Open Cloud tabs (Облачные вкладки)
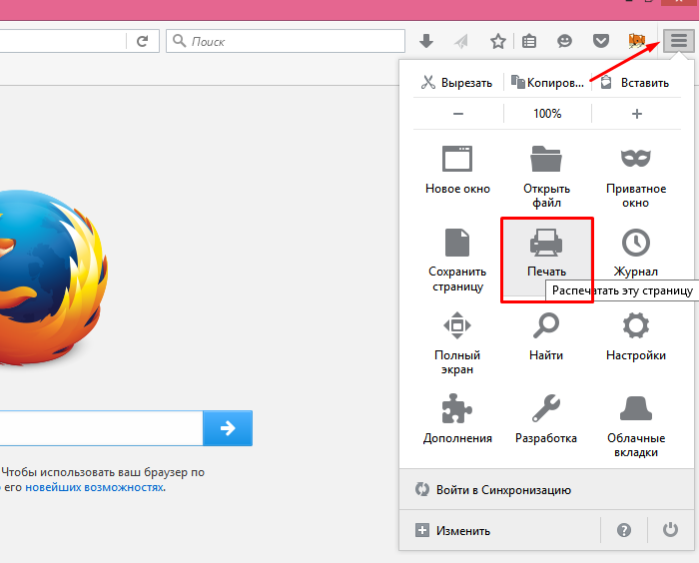The width and height of the screenshot is (699, 563). coord(636,426)
